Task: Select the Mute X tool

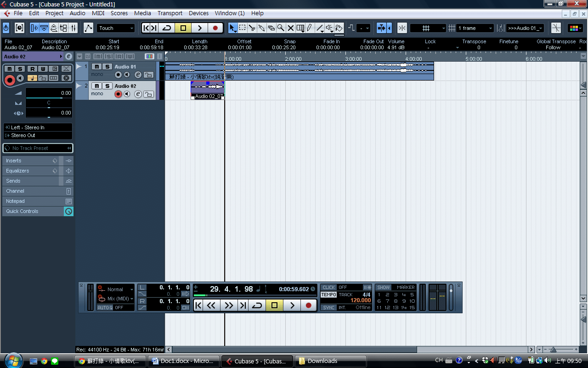Action: click(290, 28)
